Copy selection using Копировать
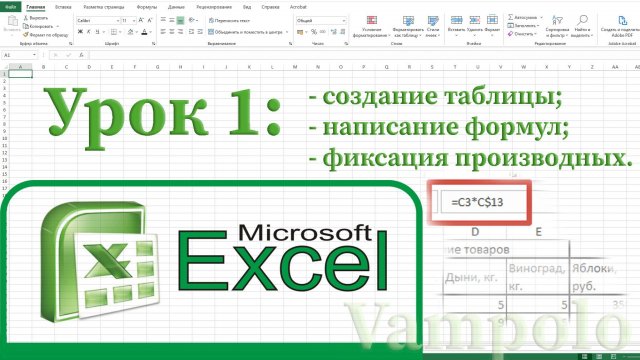640x360 pixels. pos(38,26)
